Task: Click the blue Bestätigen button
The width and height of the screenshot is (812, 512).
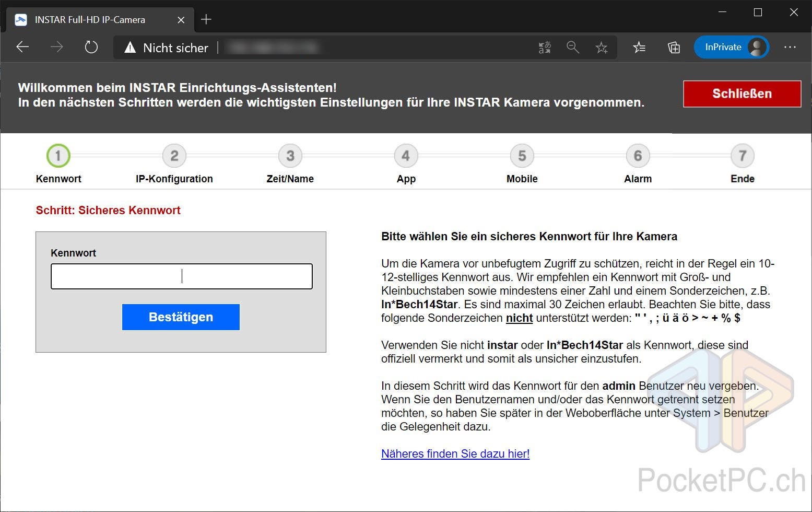Action: 181,317
